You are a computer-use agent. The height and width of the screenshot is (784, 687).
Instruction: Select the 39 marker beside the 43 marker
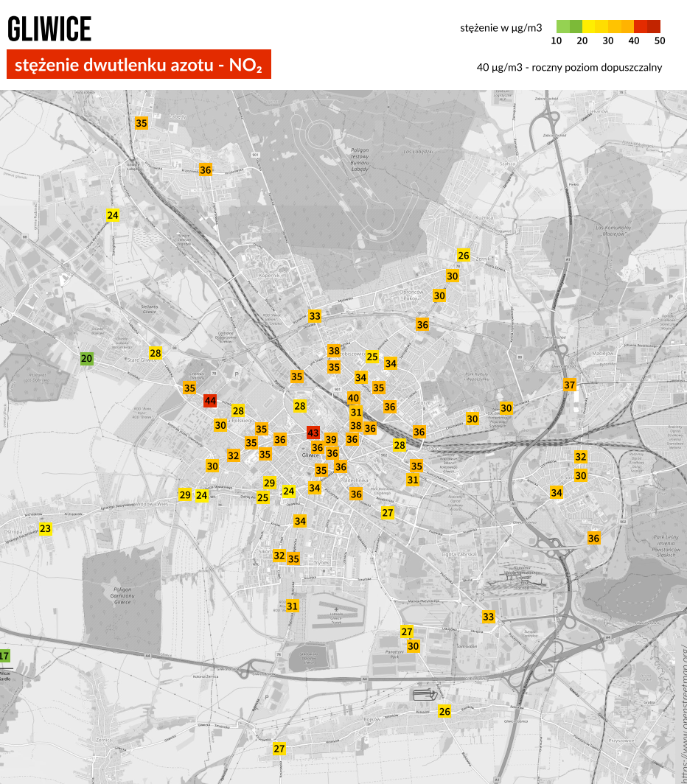pos(331,439)
